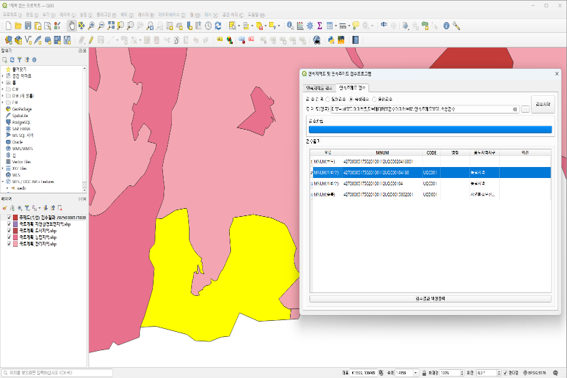Click the large button right of path field
This screenshot has width=567, height=378.
coord(542,104)
